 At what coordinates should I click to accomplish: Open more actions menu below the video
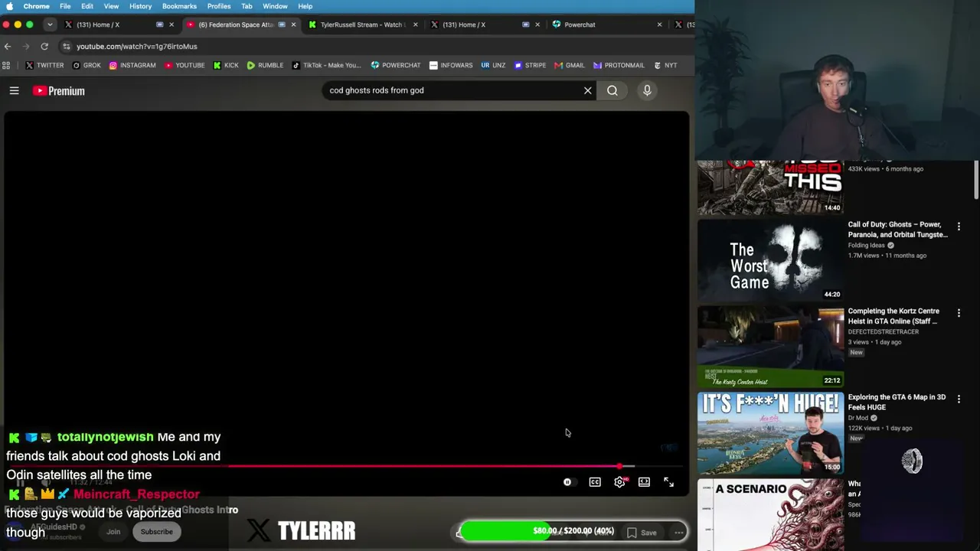pyautogui.click(x=679, y=533)
